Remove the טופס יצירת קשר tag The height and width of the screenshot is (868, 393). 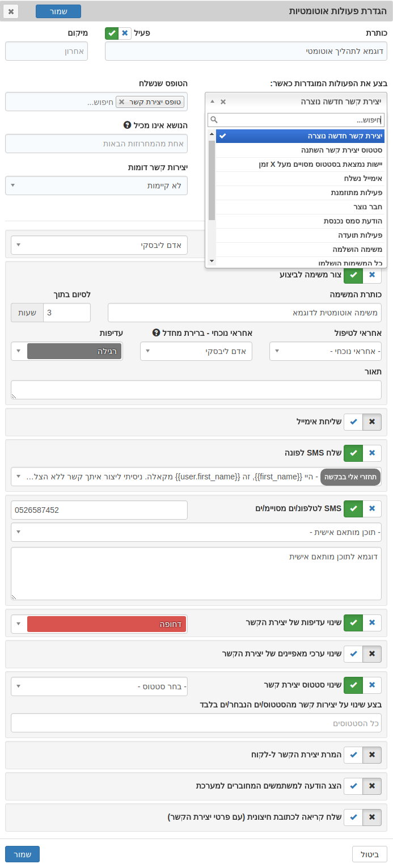[121, 102]
